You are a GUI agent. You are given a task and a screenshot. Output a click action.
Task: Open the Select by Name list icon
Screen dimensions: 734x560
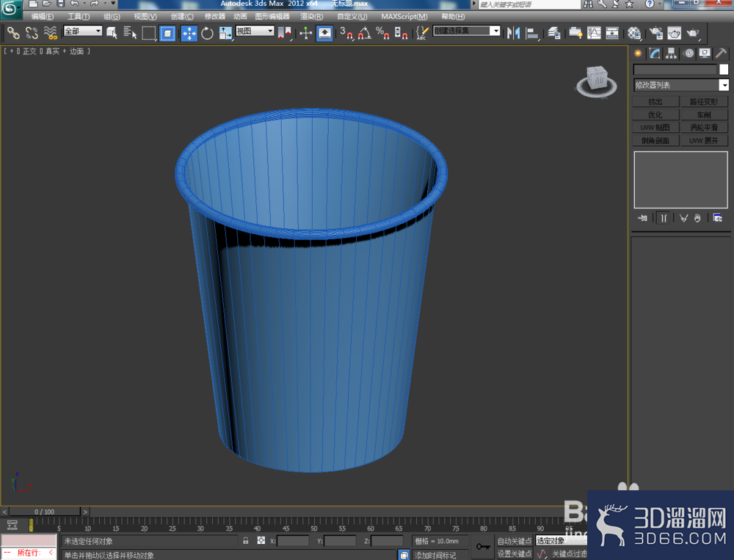pos(130,33)
